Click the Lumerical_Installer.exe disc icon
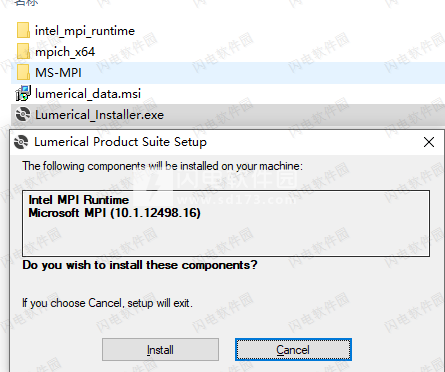Viewport: 445px width, 372px height. [23, 115]
